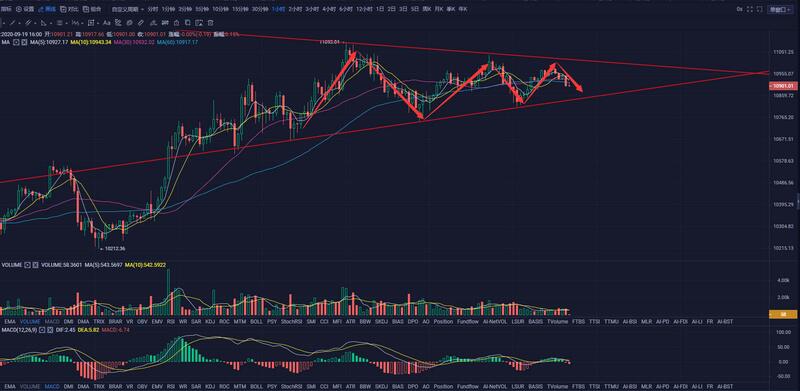Toggle KDJ indicator in upper indicator row

[x=210, y=322]
